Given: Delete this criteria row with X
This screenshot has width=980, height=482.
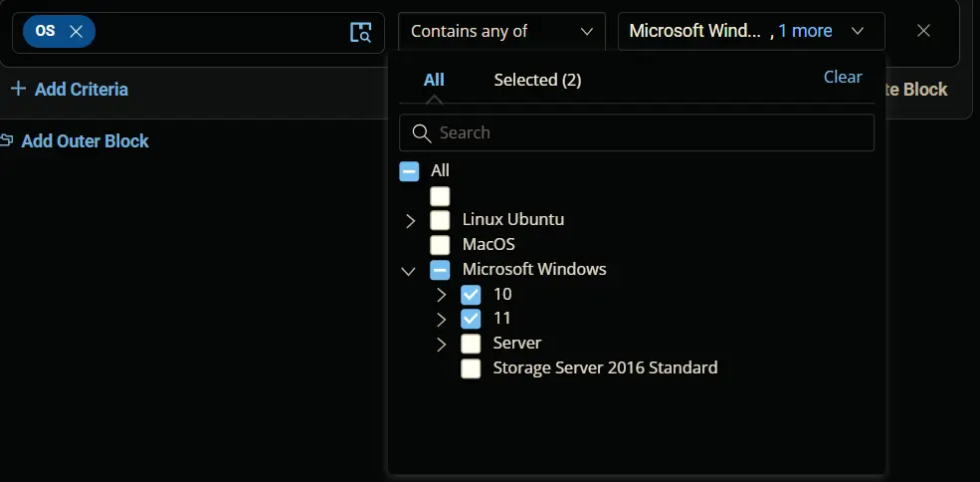Looking at the screenshot, I should coord(923,31).
